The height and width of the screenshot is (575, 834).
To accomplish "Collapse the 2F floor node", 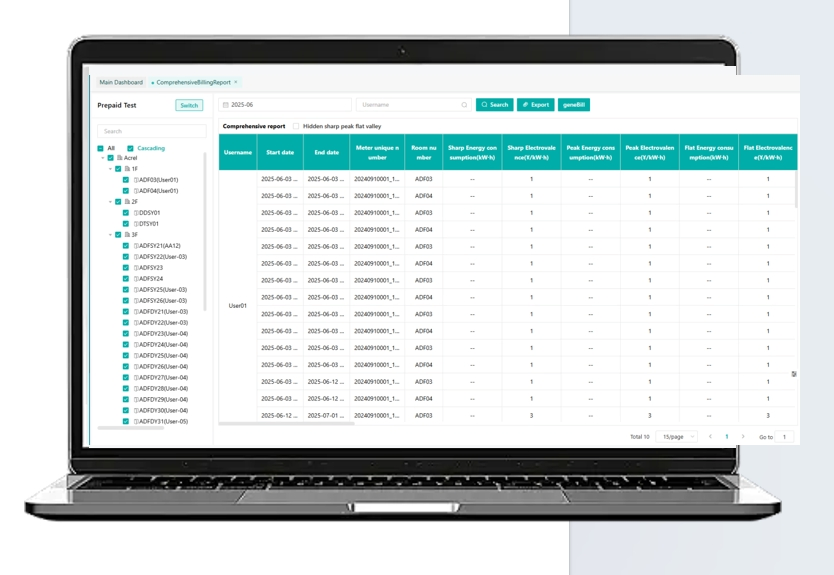I will [x=111, y=202].
